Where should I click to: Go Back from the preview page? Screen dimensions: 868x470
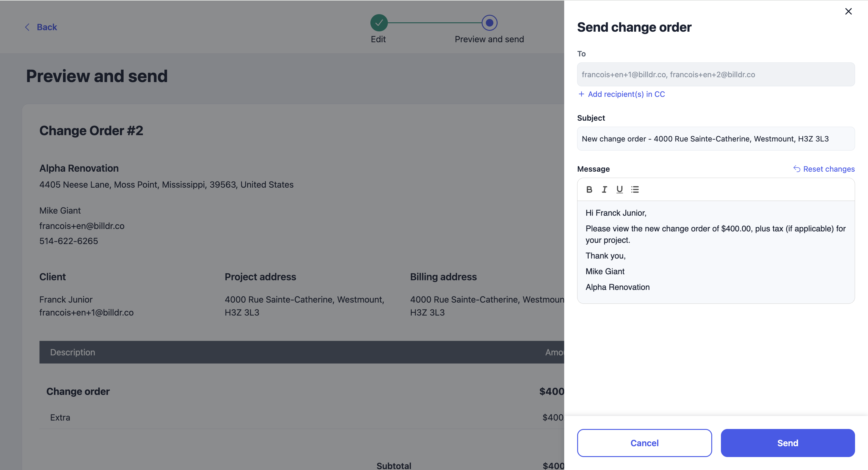(x=41, y=27)
